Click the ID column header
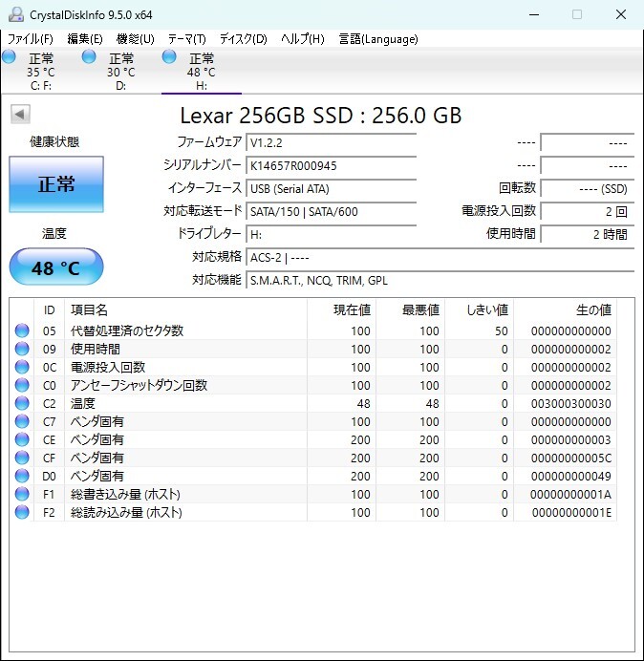 click(49, 309)
